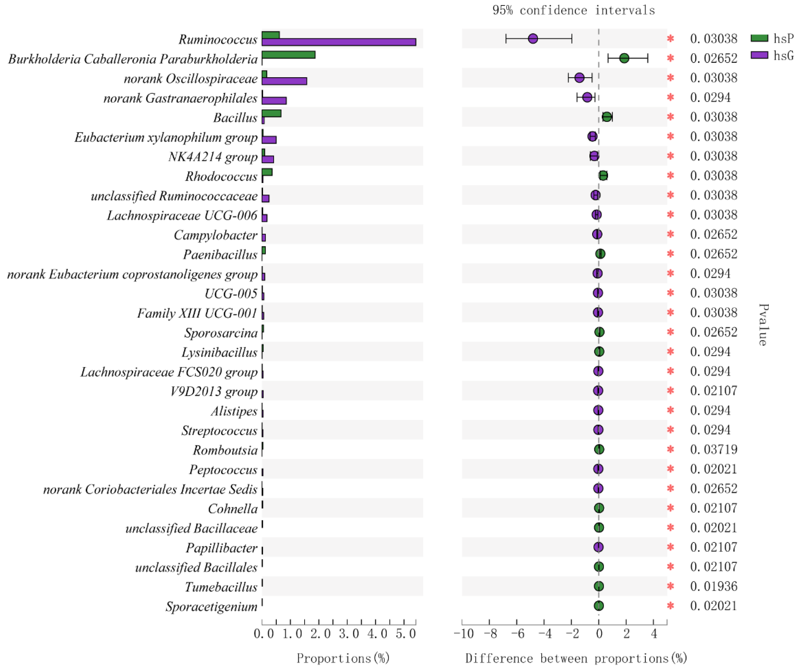Click the Romboutsia p-value 0.03719
Screen dimensions: 799x672
[714, 449]
